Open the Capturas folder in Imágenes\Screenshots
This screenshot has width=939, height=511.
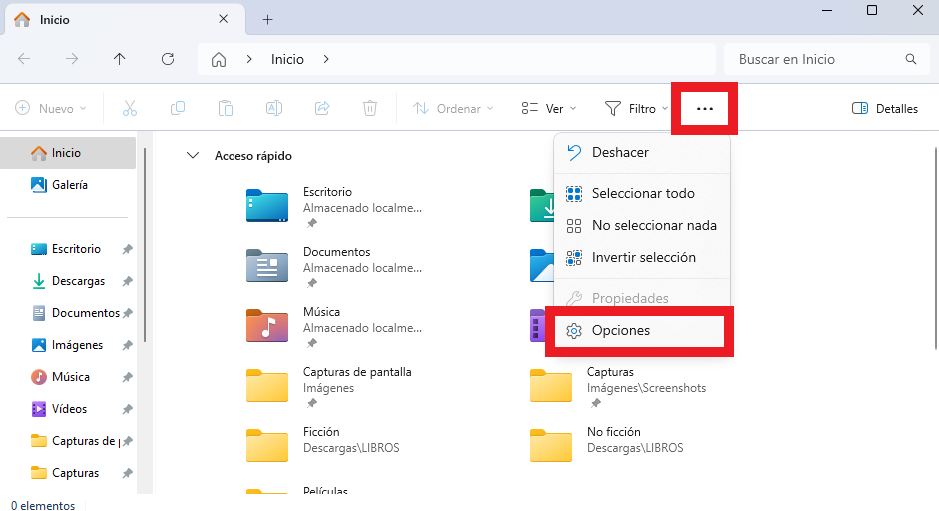[551, 386]
